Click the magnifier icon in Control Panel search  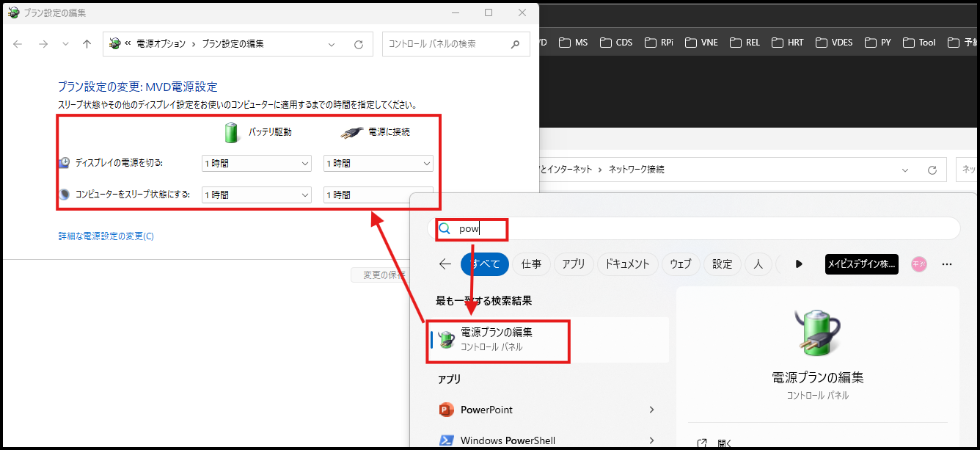click(x=515, y=44)
